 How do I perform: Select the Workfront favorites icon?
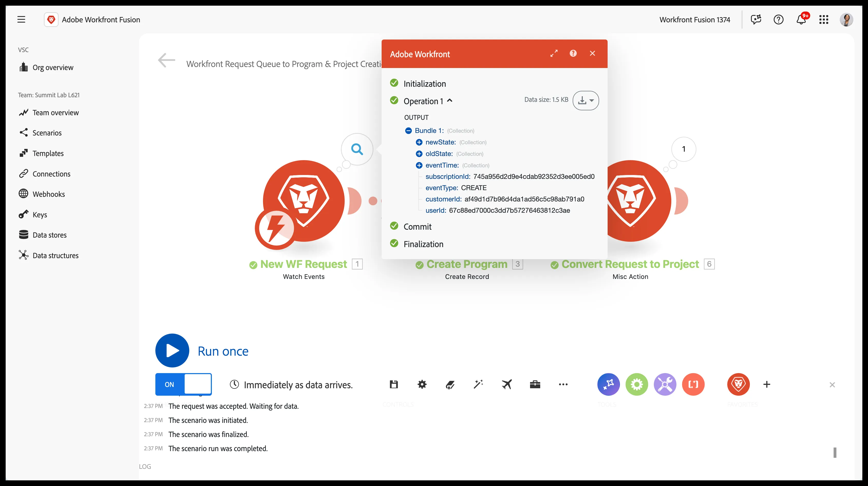pyautogui.click(x=738, y=384)
